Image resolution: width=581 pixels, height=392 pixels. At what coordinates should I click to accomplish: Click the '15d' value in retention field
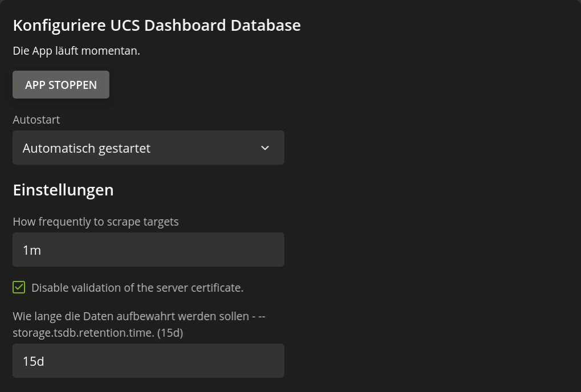[33, 361]
